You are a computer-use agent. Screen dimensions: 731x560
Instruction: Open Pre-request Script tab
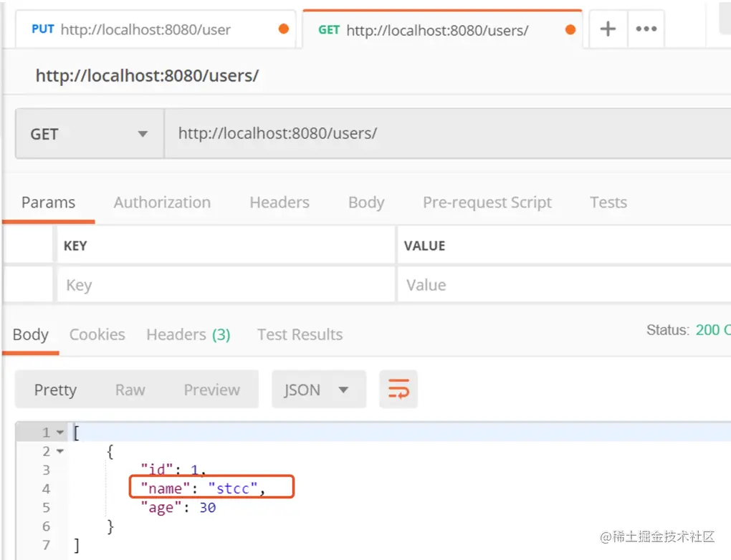click(x=487, y=202)
